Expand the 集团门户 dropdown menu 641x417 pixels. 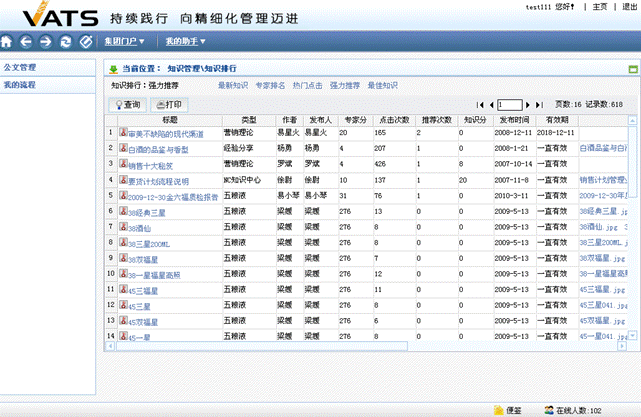point(124,42)
